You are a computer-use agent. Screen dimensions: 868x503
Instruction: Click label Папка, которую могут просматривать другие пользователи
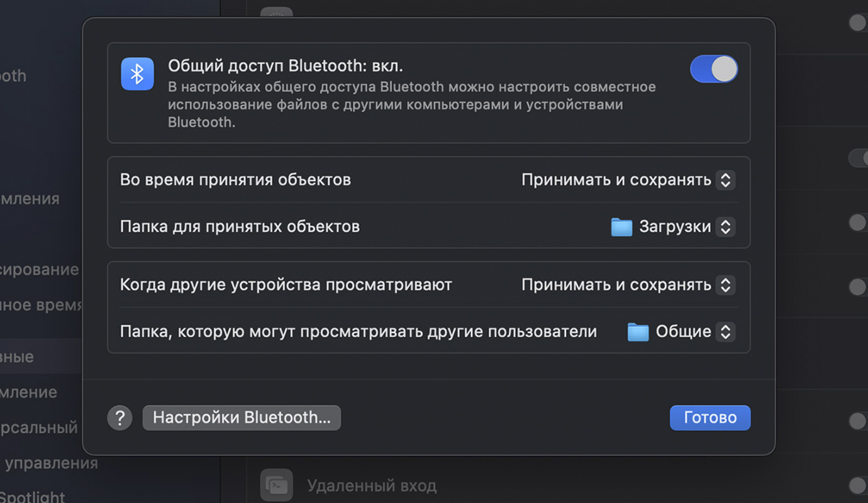point(359,331)
